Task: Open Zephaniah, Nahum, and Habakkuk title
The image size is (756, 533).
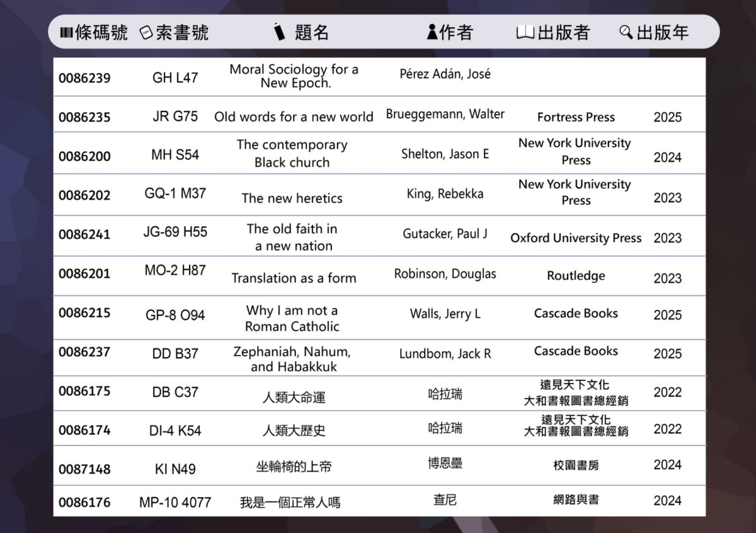Action: pyautogui.click(x=292, y=359)
